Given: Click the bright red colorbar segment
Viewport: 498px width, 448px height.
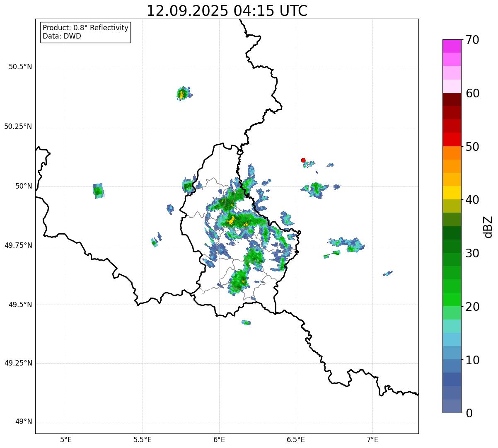Looking at the screenshot, I should coord(452,139).
